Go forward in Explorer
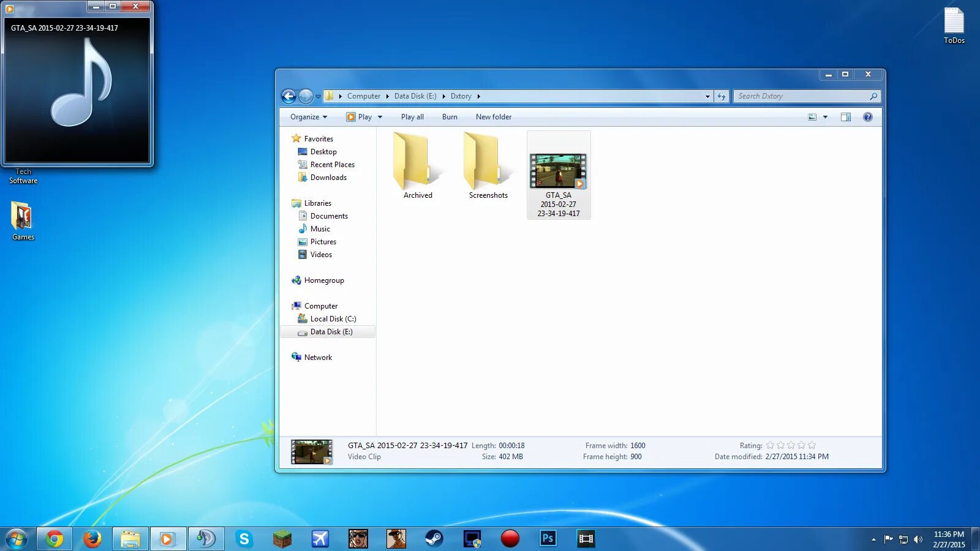Screen dimensions: 980x551 pos(306,96)
